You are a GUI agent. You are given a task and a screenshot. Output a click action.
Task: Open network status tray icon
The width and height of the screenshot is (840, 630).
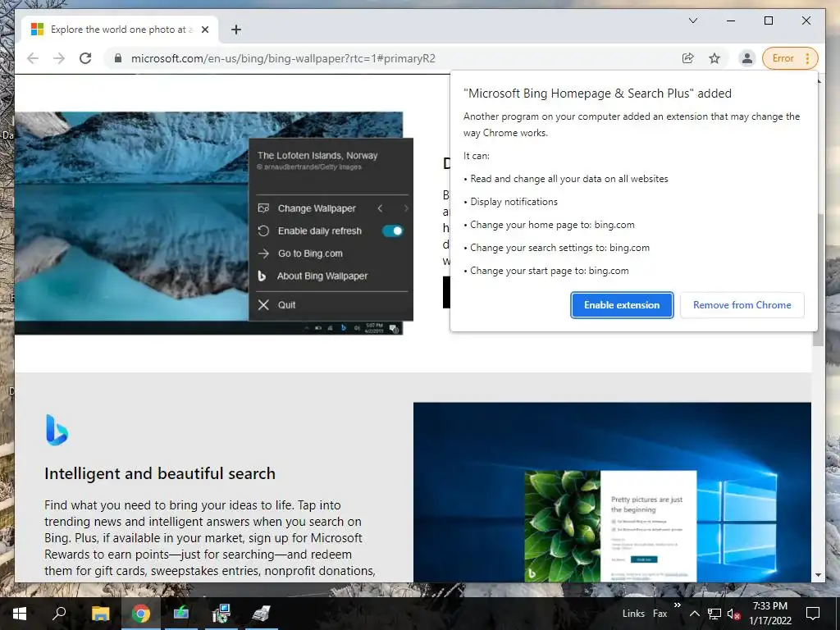[714, 614]
